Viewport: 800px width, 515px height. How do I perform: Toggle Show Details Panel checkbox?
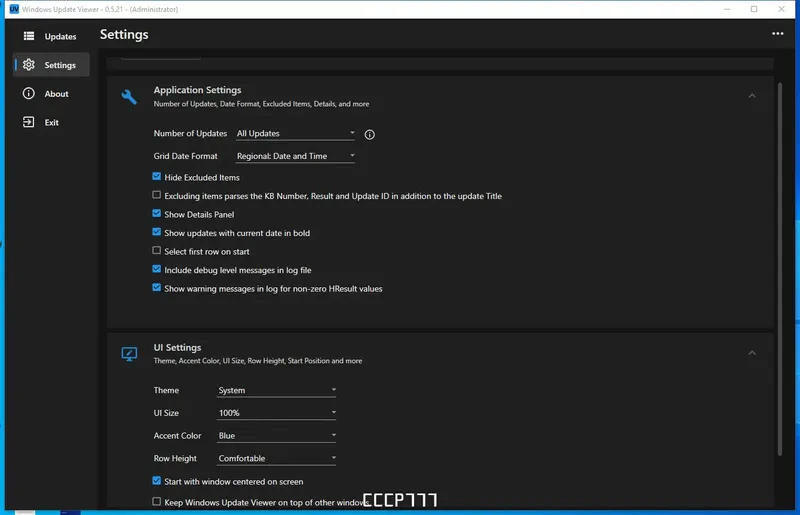pos(157,213)
